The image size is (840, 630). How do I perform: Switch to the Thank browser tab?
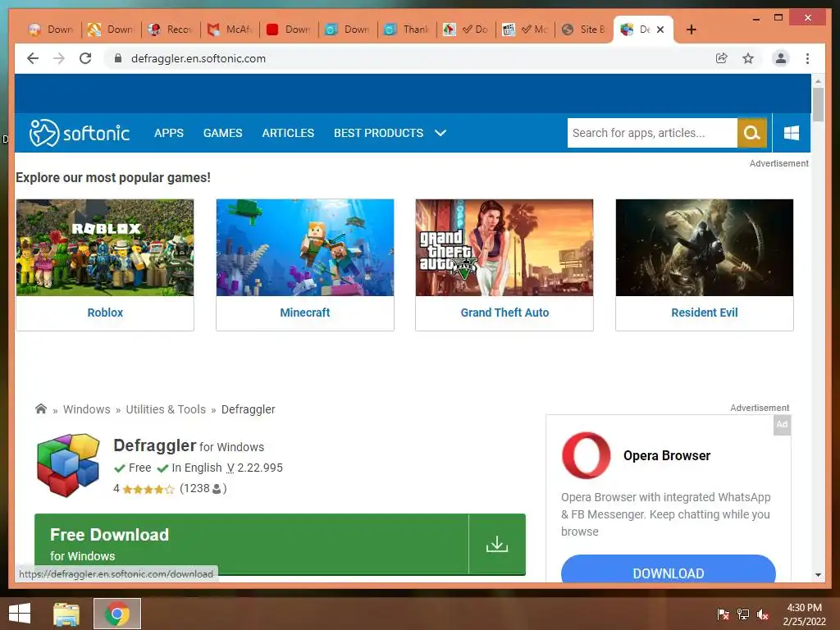[x=408, y=30]
